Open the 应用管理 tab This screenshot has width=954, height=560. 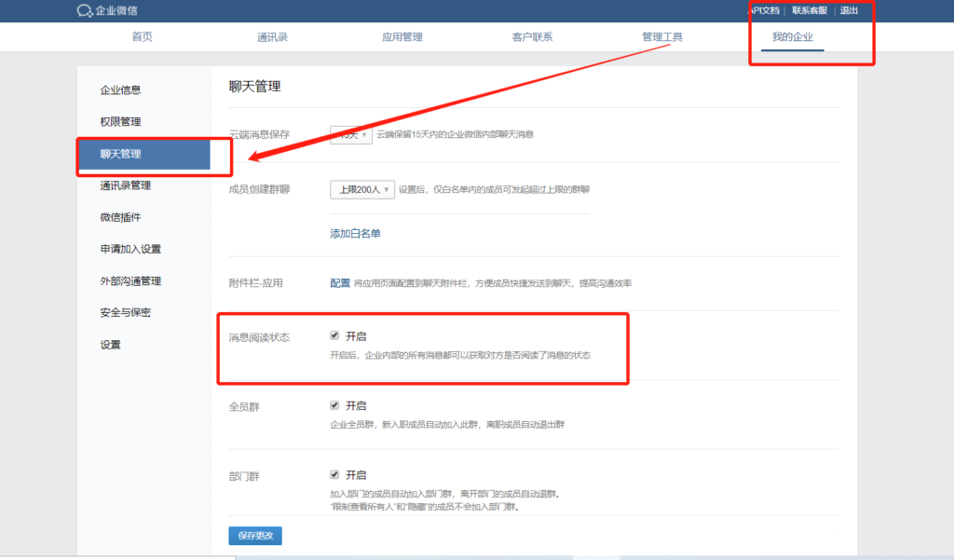(x=402, y=37)
